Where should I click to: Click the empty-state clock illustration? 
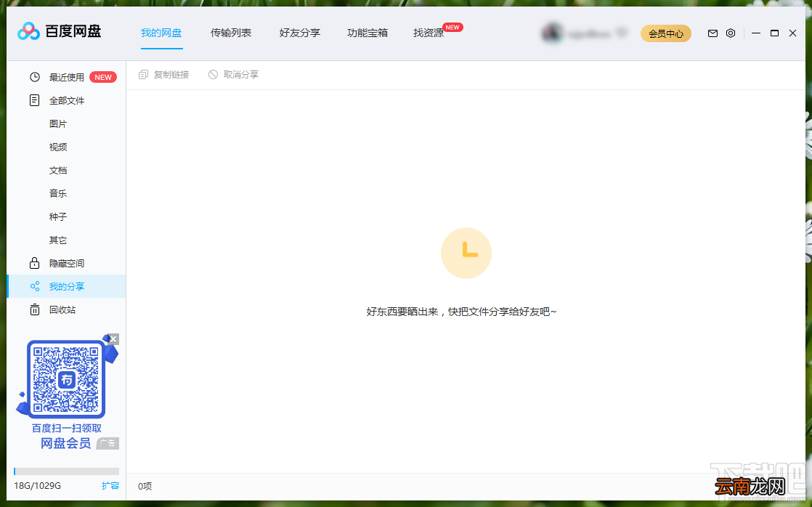tap(466, 253)
